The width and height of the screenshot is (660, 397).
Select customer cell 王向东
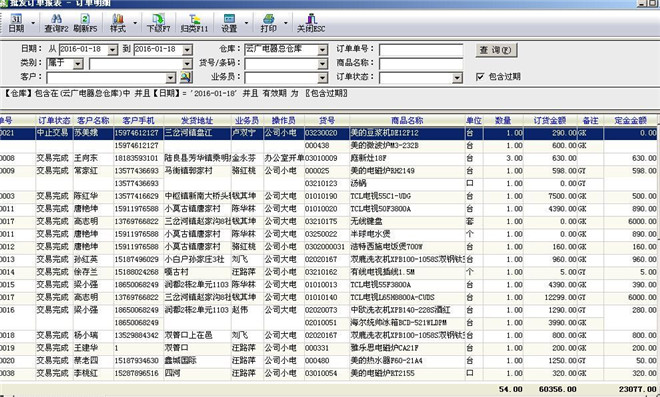(93, 158)
